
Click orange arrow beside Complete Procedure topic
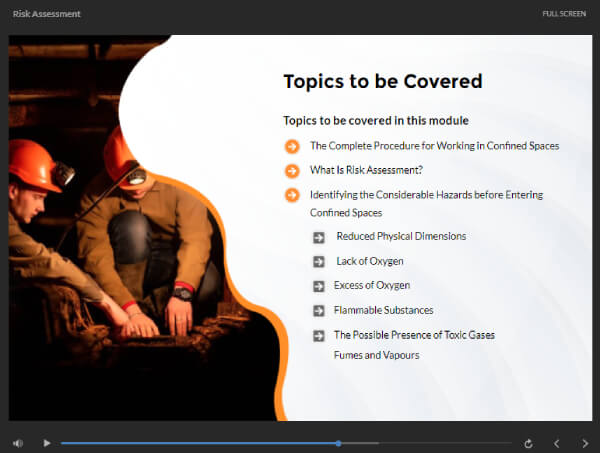pyautogui.click(x=292, y=146)
